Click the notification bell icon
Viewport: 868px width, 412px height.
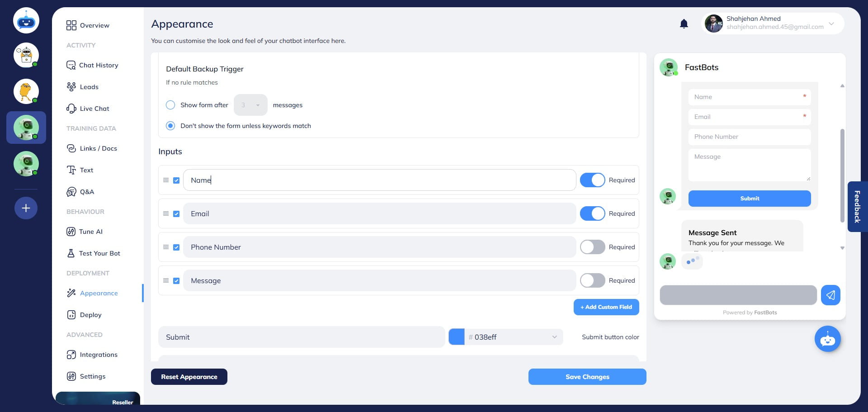tap(684, 24)
